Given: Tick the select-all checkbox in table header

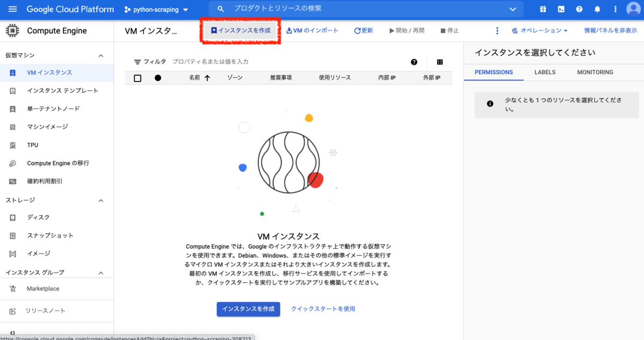Looking at the screenshot, I should [x=137, y=78].
